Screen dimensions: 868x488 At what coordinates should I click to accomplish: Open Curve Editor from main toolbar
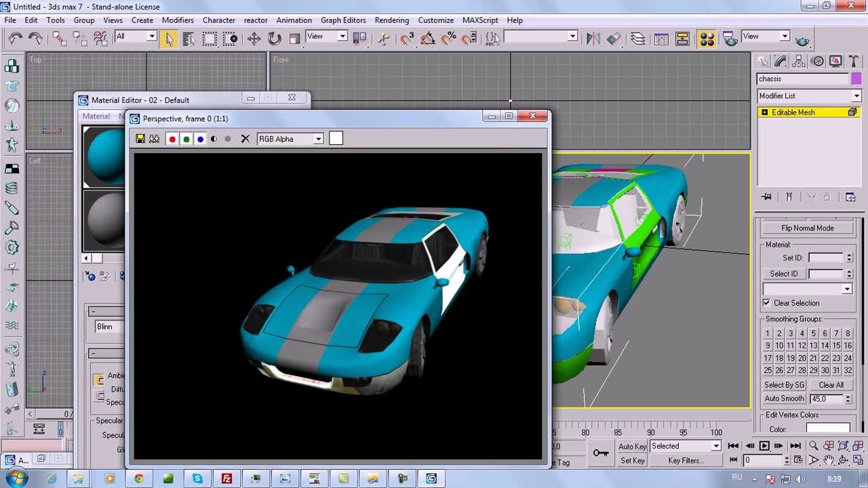tap(661, 39)
